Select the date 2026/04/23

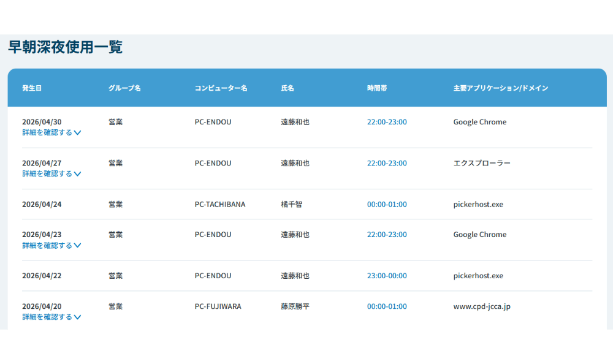tap(42, 235)
